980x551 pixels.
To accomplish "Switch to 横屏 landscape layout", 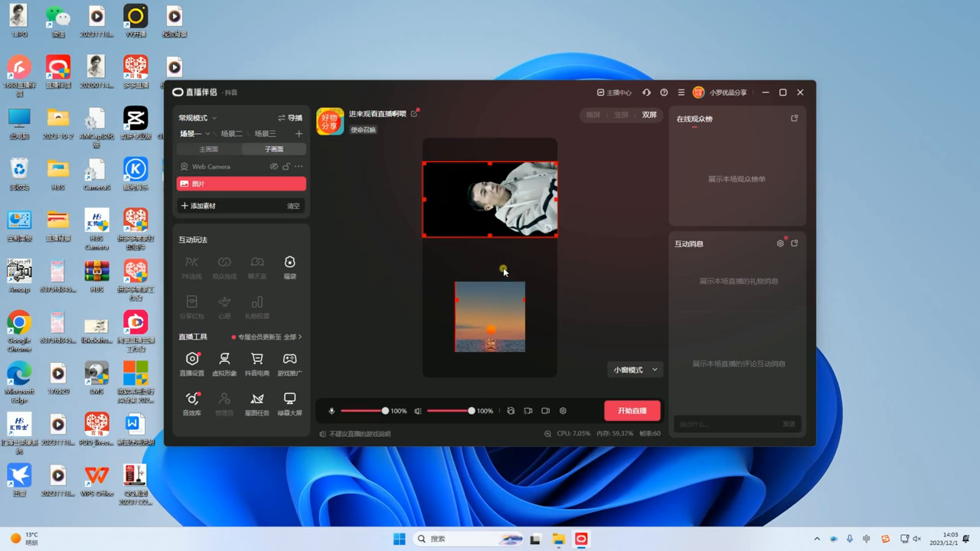I will [593, 115].
